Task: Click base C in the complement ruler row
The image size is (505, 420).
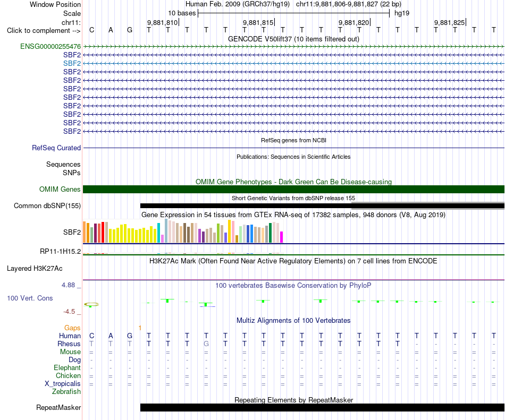Action: click(92, 30)
